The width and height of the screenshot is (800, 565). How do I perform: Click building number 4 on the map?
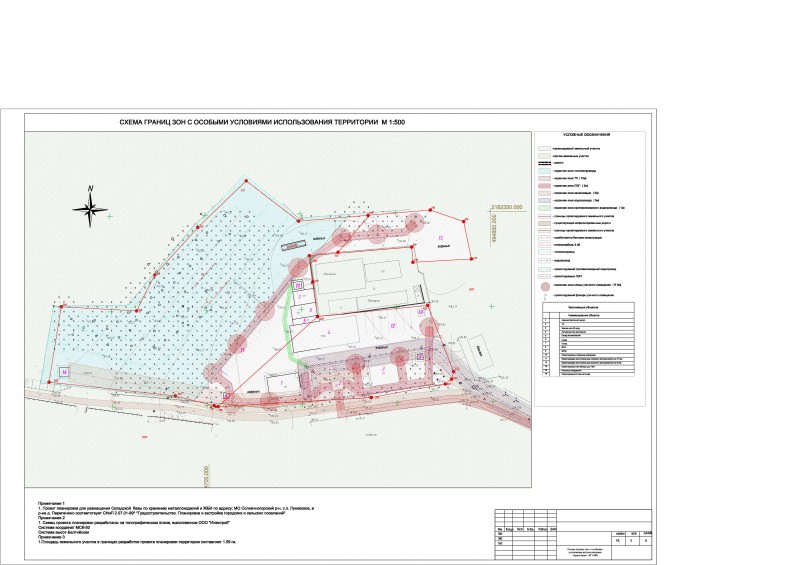point(330,333)
